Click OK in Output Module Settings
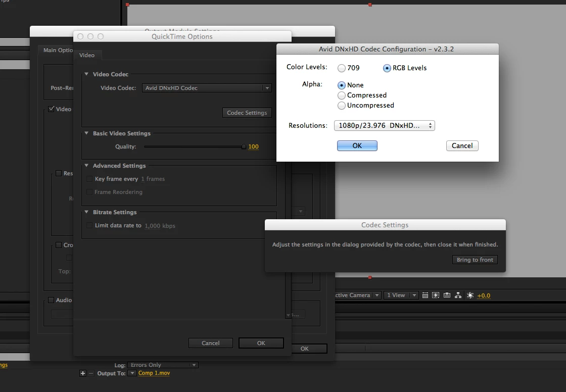This screenshot has height=392, width=566. 309,349
